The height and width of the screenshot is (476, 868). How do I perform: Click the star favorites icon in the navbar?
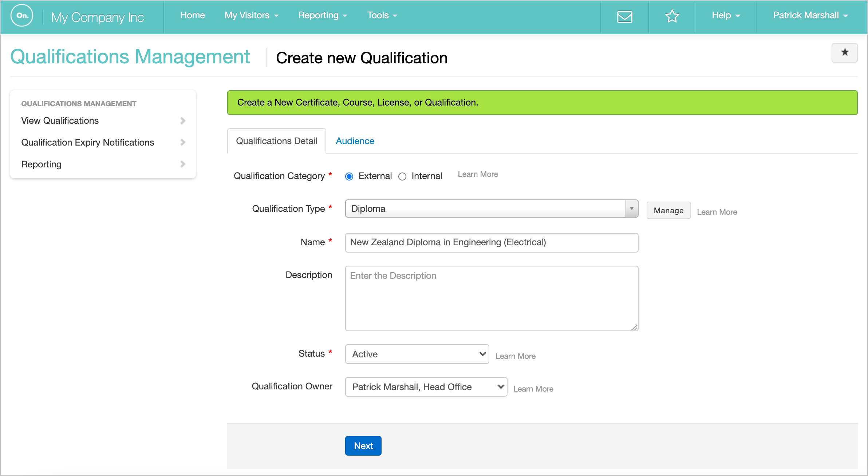[671, 16]
